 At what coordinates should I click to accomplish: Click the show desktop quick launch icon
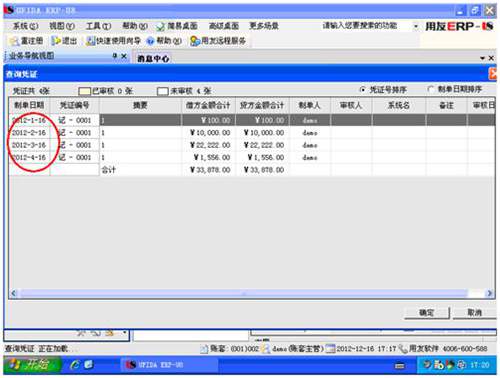(x=88, y=365)
